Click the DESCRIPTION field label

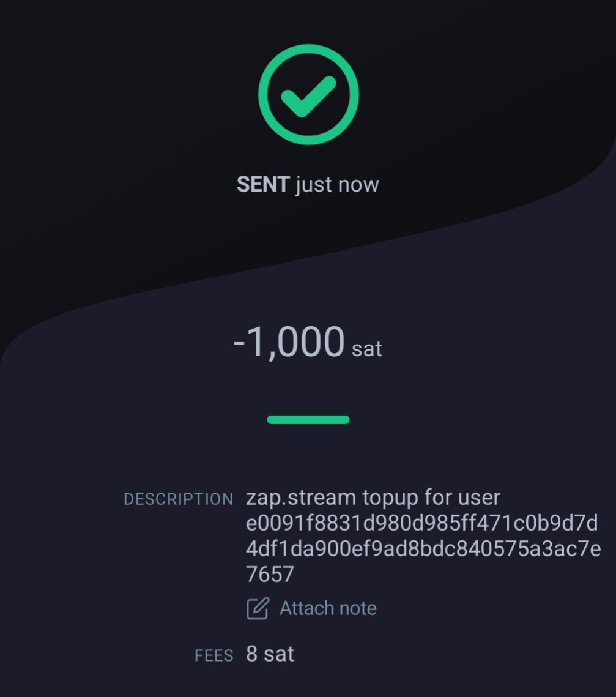178,499
